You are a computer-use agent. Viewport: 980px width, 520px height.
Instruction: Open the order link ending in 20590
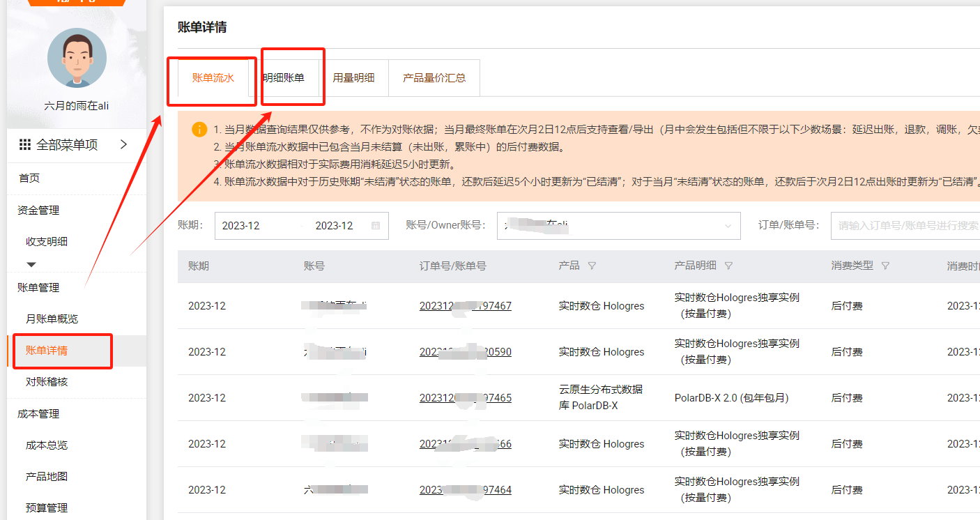[x=466, y=352]
